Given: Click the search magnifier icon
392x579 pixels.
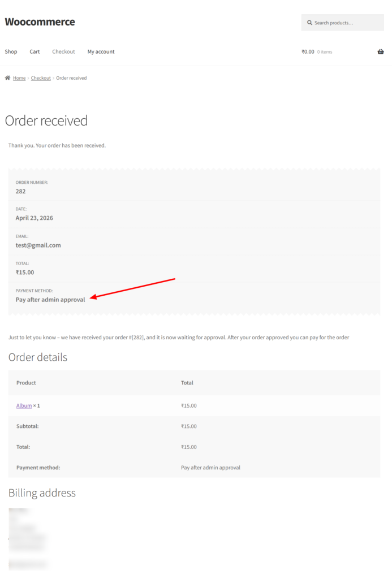Looking at the screenshot, I should point(309,23).
